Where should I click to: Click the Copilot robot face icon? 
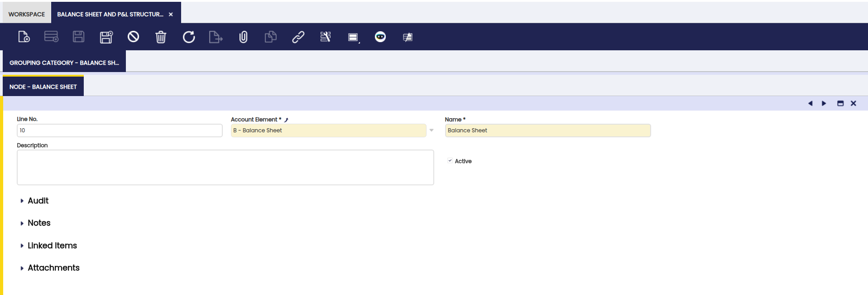point(380,37)
